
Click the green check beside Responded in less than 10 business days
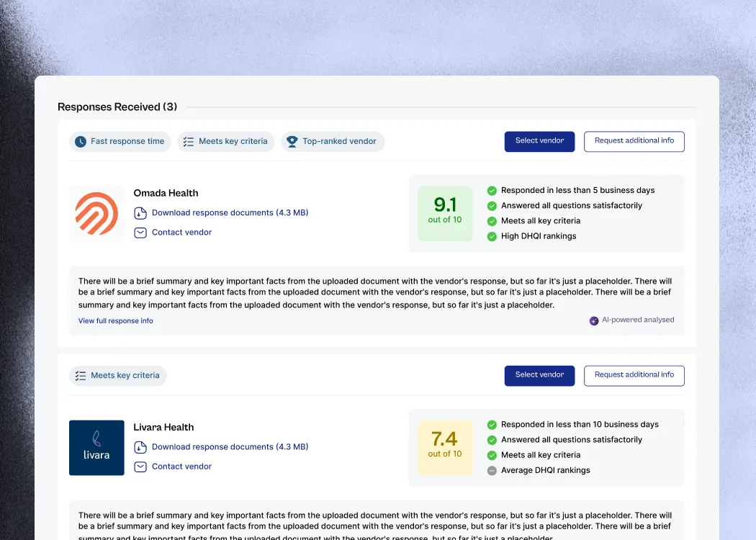[492, 425]
